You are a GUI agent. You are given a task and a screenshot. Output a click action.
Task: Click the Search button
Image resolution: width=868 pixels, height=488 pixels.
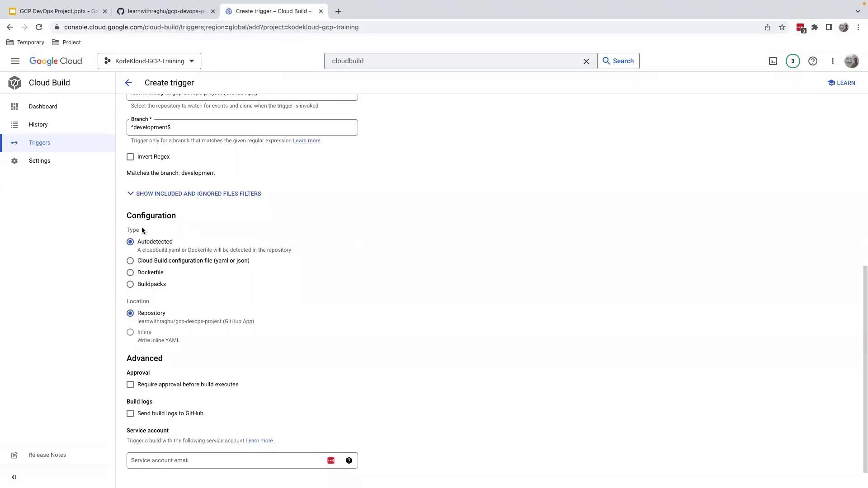click(618, 61)
